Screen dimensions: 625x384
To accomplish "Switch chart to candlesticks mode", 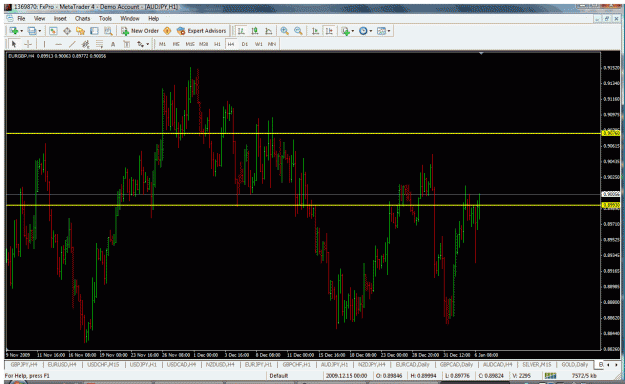I will [x=255, y=31].
